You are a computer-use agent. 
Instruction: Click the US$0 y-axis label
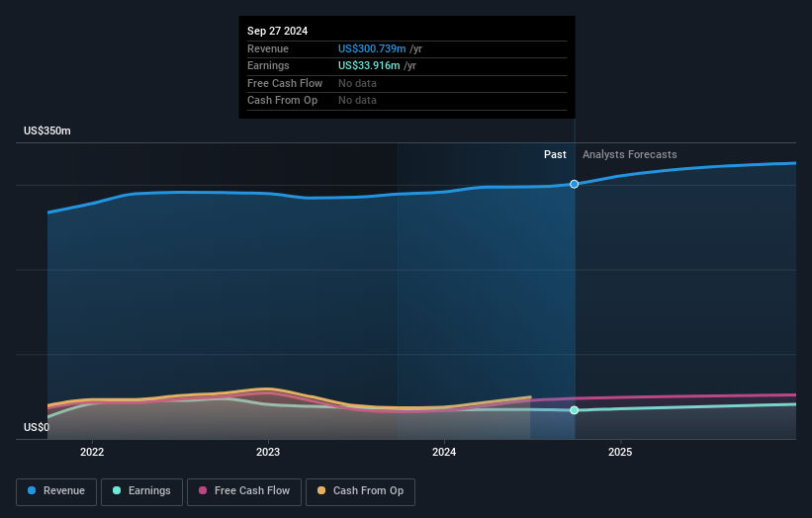[x=37, y=427]
